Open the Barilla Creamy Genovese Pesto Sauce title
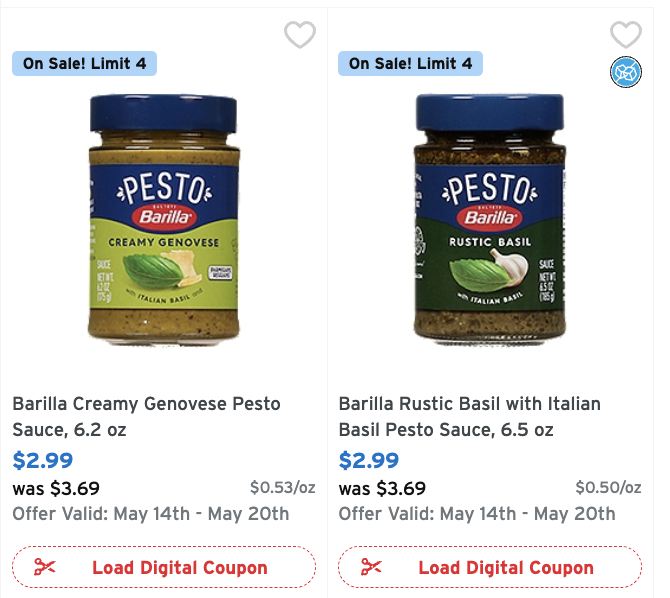The height and width of the screenshot is (598, 670). pyautogui.click(x=146, y=417)
